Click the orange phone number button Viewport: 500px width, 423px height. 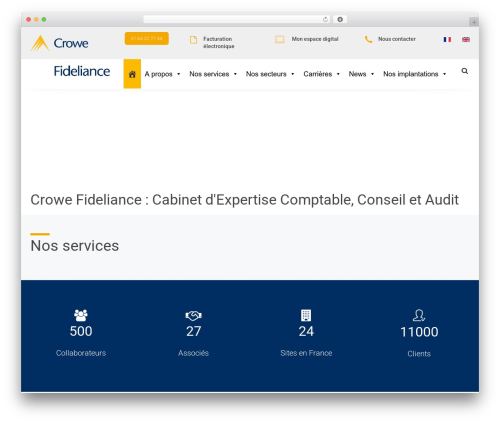(147, 38)
